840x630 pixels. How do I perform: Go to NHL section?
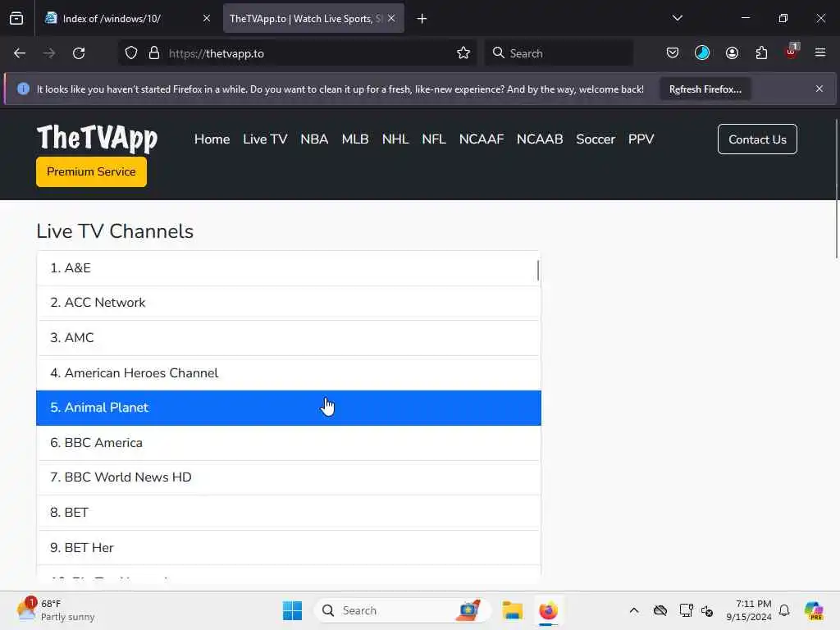(395, 139)
